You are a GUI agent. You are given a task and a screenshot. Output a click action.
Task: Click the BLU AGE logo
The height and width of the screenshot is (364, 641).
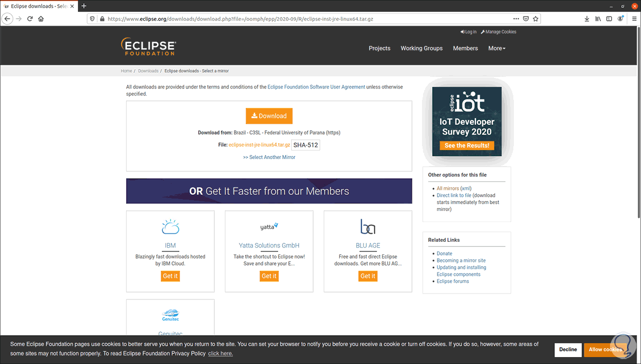[368, 226]
